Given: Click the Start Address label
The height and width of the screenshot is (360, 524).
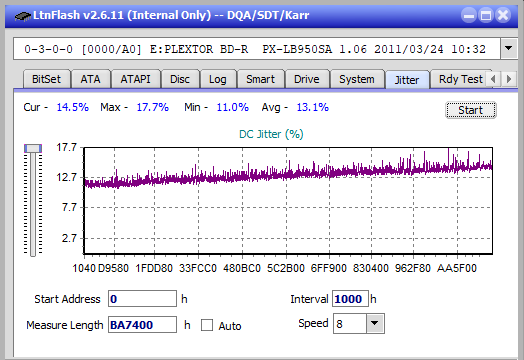Looking at the screenshot, I should point(67,299).
